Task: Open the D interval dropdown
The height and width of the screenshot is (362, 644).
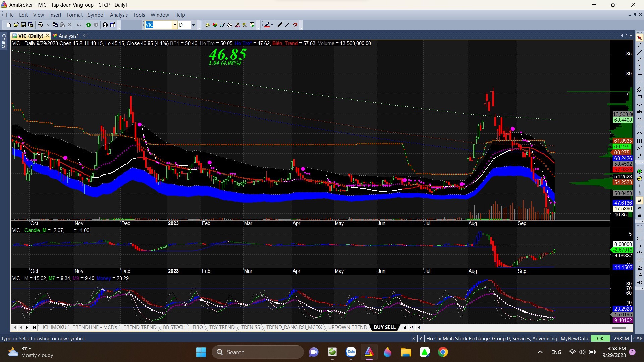Action: pyautogui.click(x=193, y=25)
